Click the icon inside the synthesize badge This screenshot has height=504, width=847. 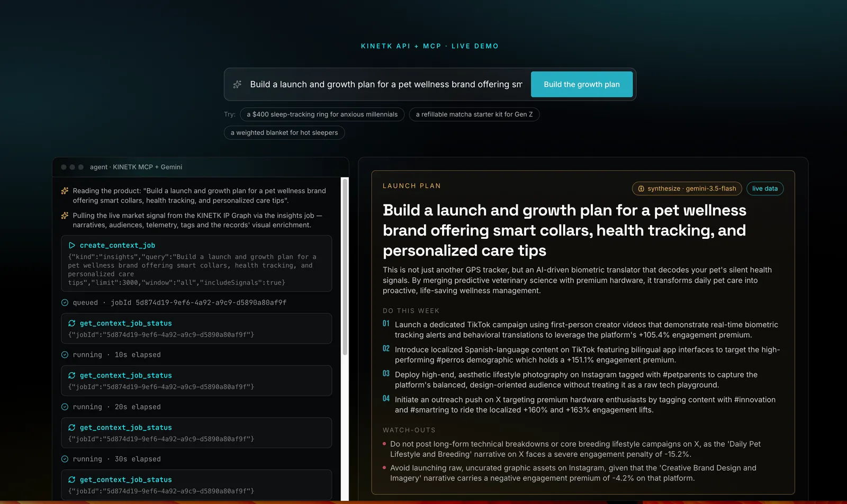[x=641, y=188]
